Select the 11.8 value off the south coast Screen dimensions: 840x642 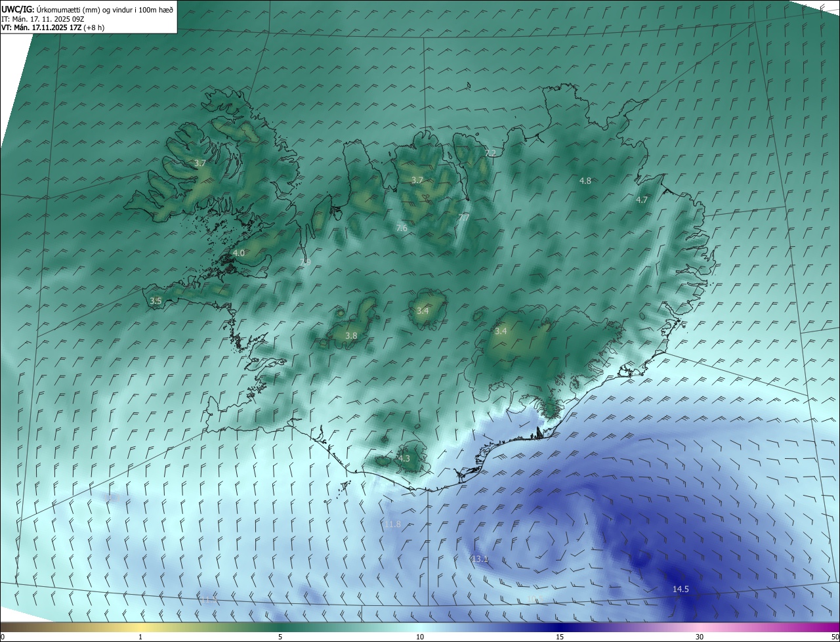[x=392, y=524]
